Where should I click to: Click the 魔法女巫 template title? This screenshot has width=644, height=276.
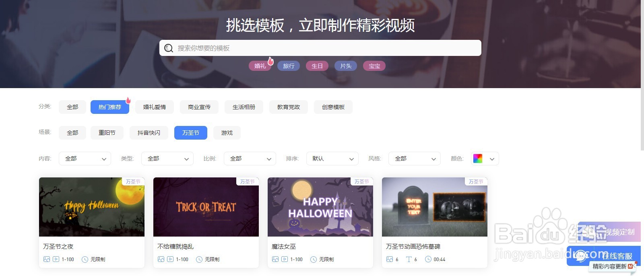click(x=284, y=247)
